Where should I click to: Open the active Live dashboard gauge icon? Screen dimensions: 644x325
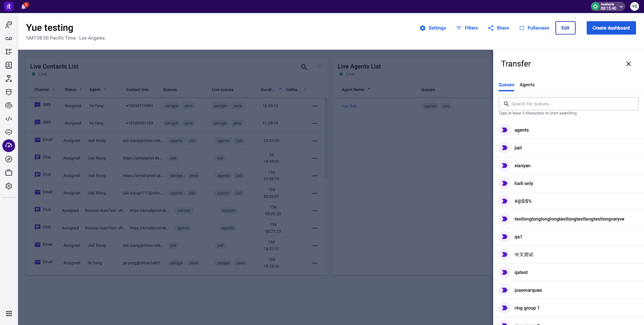tap(8, 146)
